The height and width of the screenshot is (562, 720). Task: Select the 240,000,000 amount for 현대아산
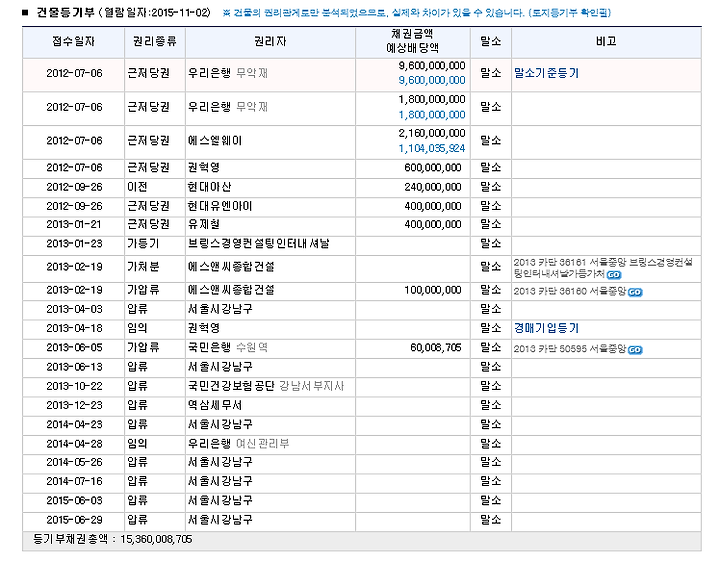[433, 187]
